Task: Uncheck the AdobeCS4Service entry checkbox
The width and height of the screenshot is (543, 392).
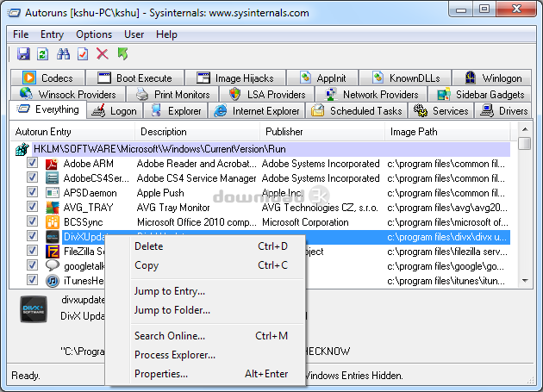Action: tap(32, 177)
